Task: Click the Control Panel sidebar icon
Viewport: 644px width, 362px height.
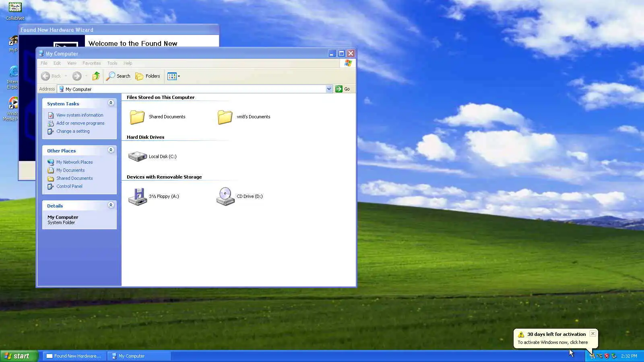Action: (x=51, y=187)
